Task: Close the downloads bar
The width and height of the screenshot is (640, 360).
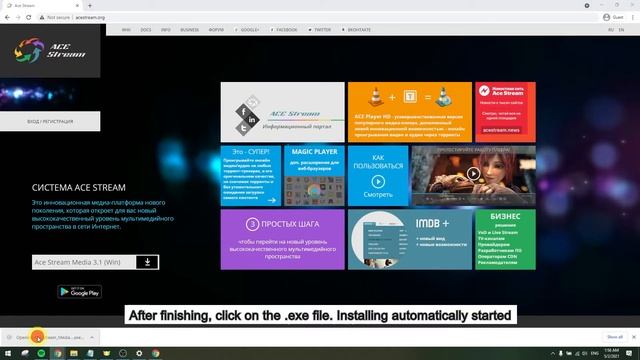Action: (634, 337)
